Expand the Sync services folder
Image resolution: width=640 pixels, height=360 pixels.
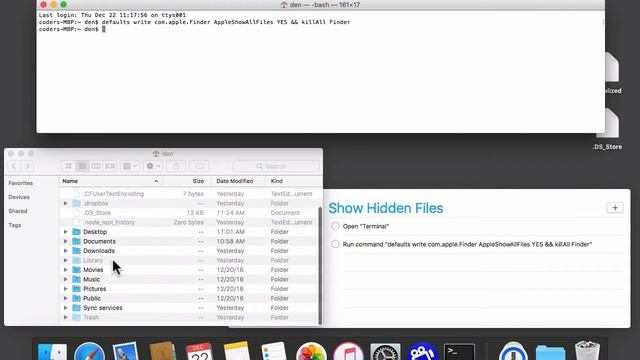coord(66,308)
